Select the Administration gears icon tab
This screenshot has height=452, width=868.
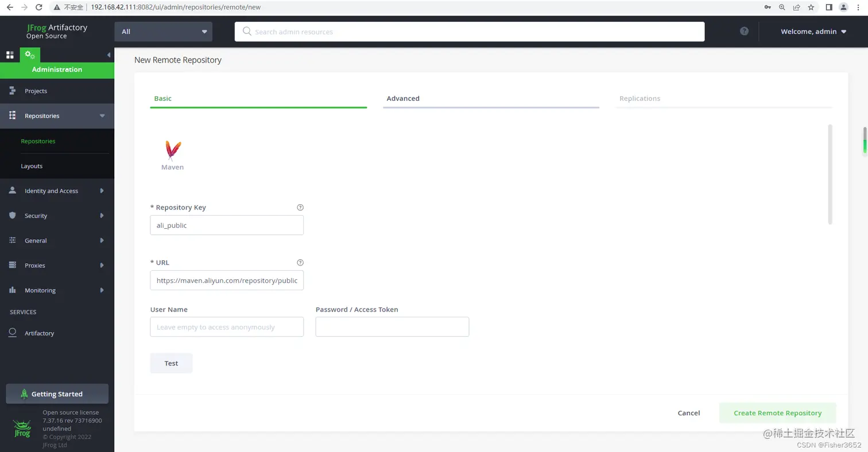[x=30, y=55]
